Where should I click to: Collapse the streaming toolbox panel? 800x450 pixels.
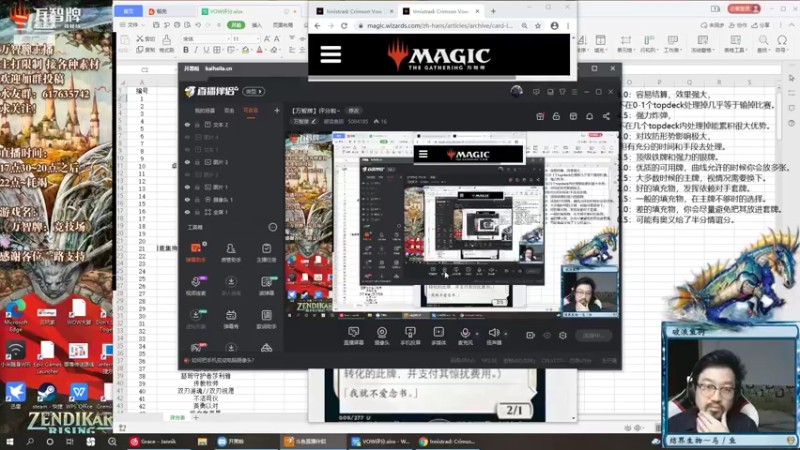[272, 227]
